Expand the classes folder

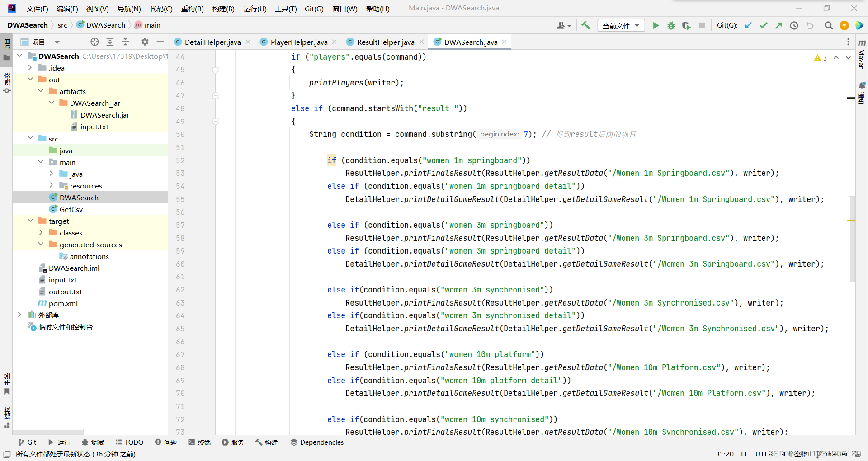[x=41, y=233]
